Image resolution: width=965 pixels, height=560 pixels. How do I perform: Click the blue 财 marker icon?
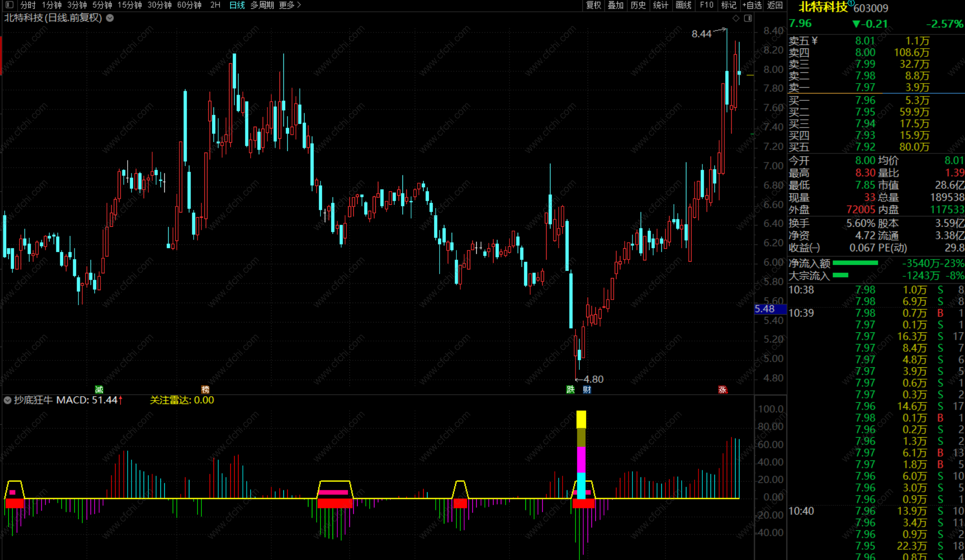click(587, 390)
